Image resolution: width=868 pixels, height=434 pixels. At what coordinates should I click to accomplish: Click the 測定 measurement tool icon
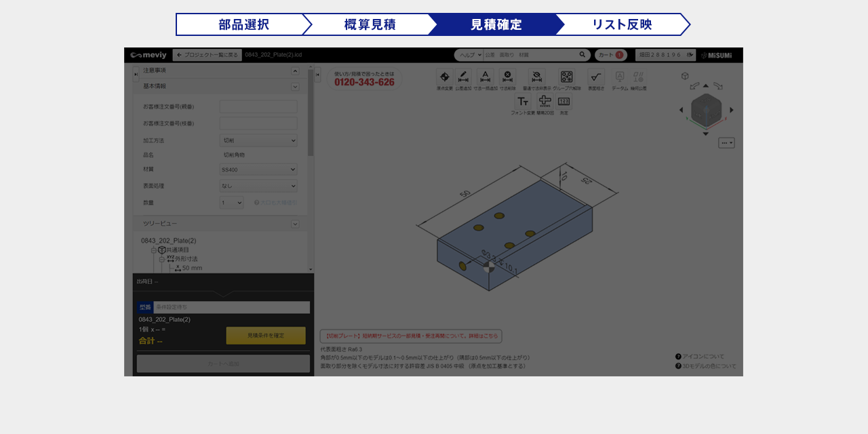tap(564, 102)
